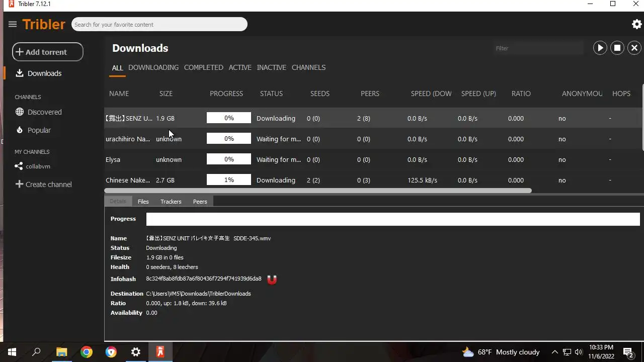Stop selected download with stop button
Viewport: 644px width, 362px height.
tap(617, 48)
